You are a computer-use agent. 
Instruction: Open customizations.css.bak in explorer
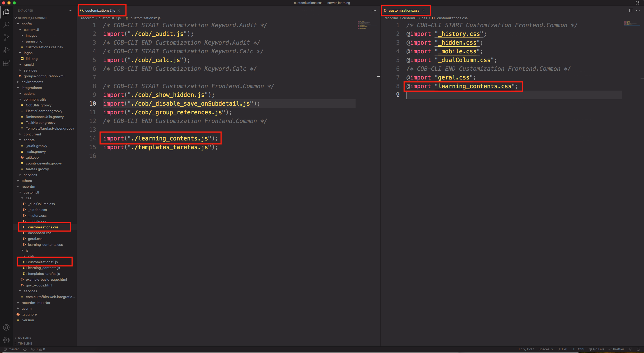point(44,47)
